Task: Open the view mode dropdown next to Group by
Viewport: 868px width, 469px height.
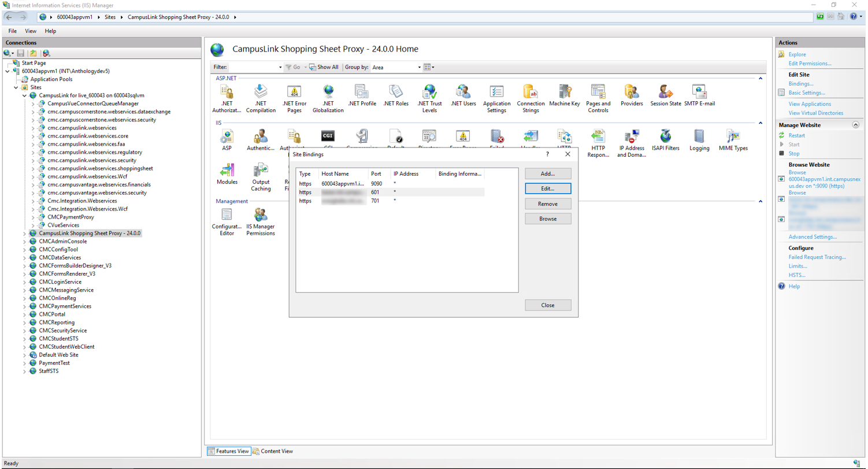Action: tap(429, 67)
